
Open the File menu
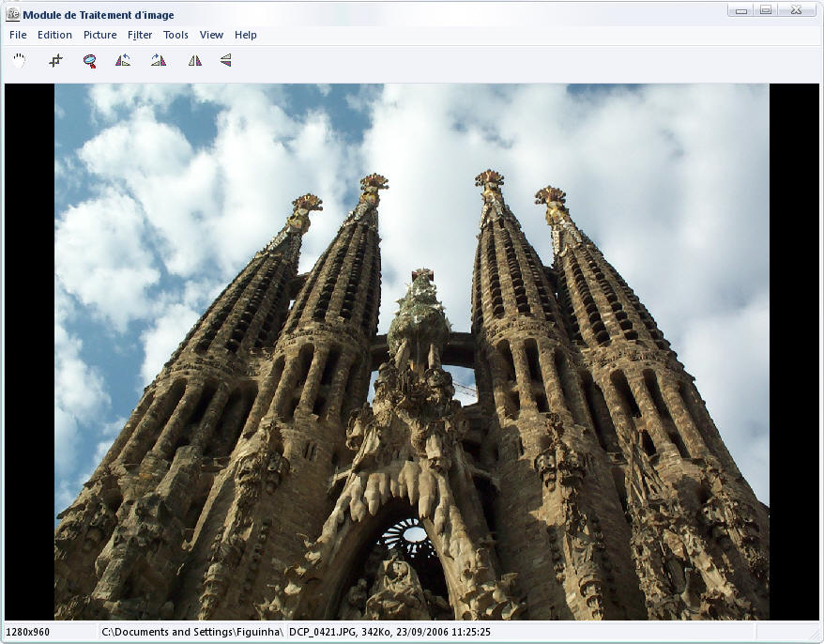[18, 35]
